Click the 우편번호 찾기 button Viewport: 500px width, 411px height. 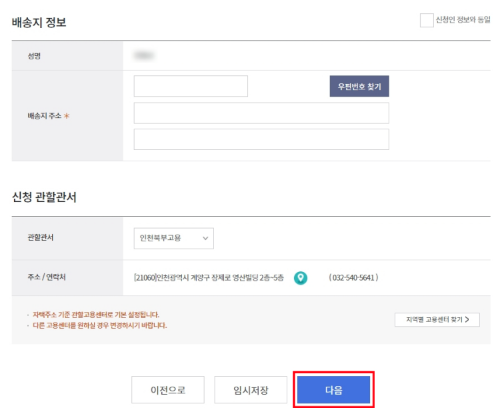point(359,86)
